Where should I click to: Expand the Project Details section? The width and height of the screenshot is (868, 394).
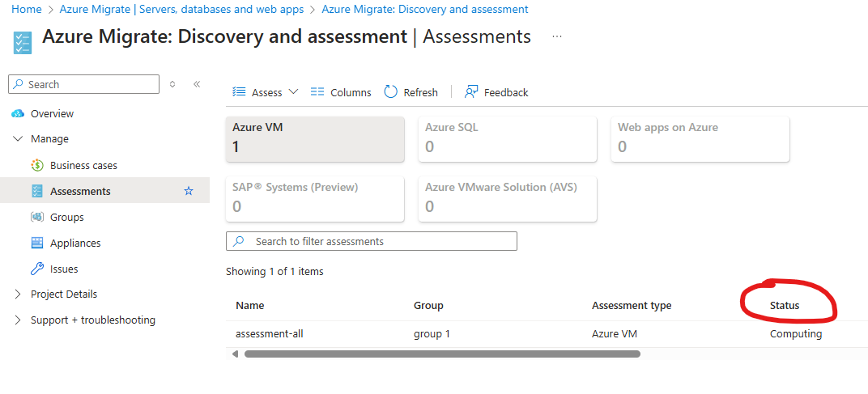(18, 294)
